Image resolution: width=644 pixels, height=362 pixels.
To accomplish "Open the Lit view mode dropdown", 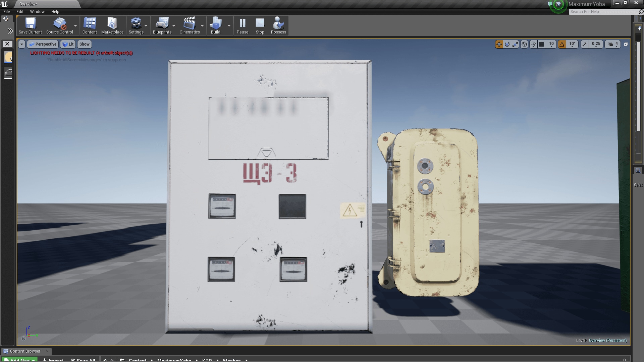I will coord(68,44).
